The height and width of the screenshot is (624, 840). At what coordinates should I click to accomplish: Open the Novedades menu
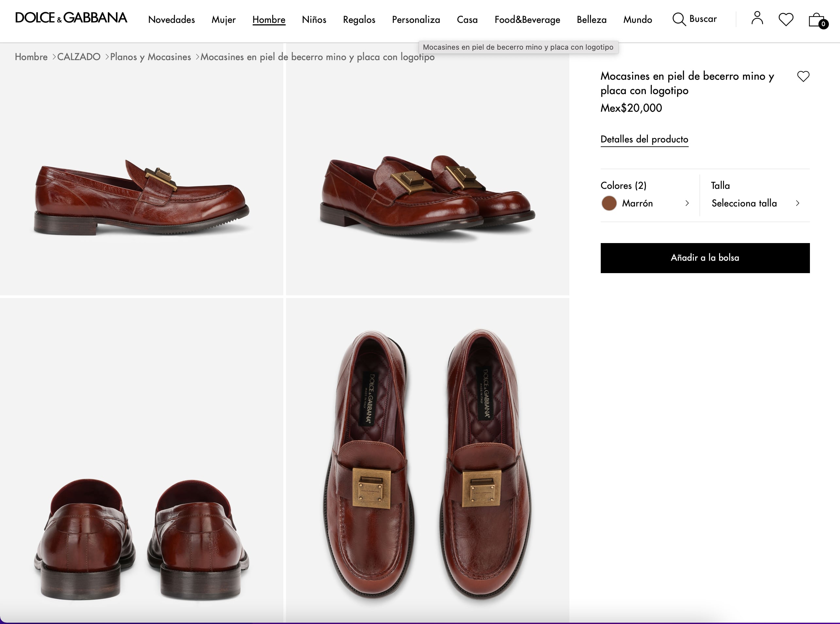click(172, 20)
